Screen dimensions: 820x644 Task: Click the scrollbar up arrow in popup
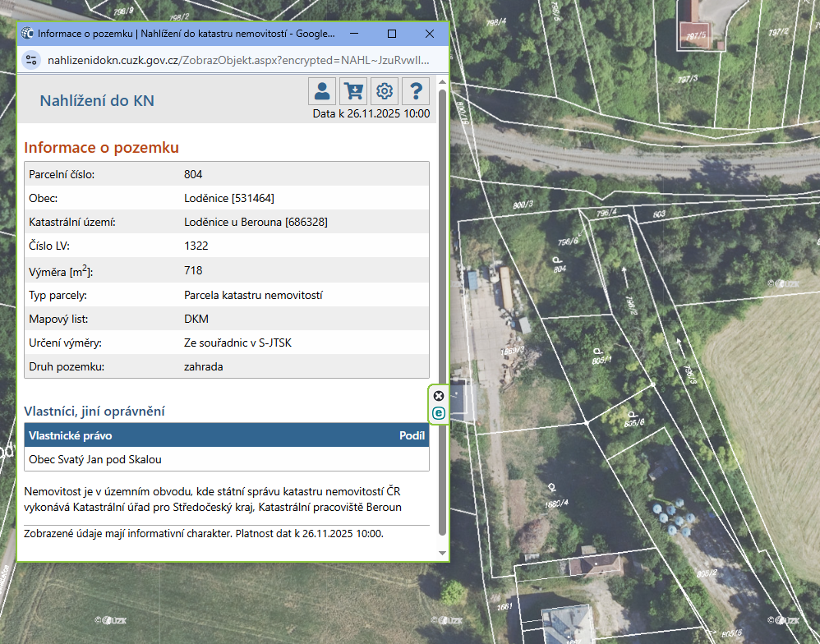(443, 82)
